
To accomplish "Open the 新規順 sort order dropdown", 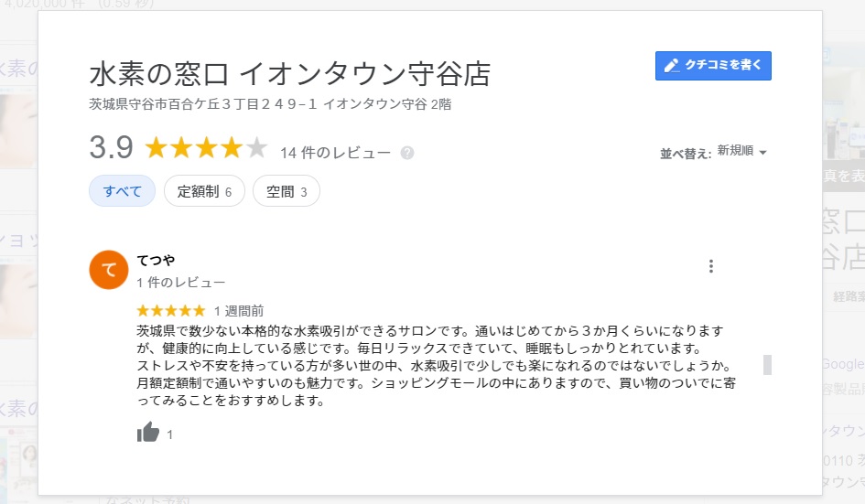I will coord(741,152).
